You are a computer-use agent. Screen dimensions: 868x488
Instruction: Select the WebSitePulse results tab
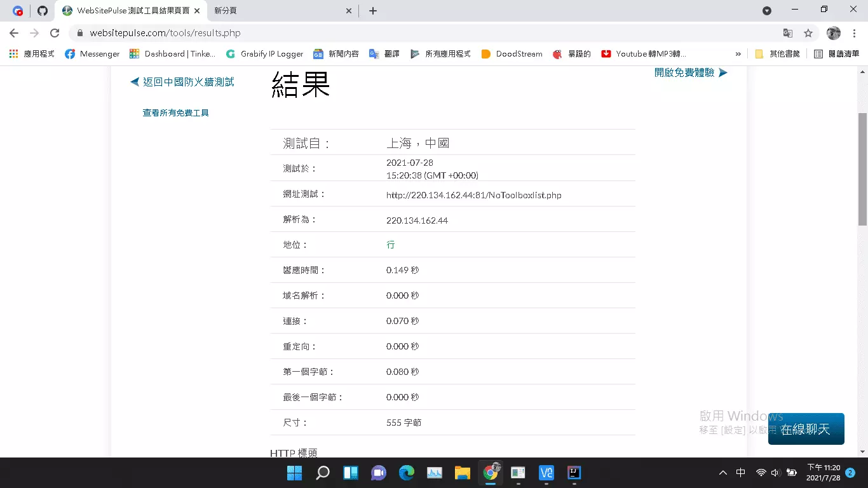[x=132, y=11]
